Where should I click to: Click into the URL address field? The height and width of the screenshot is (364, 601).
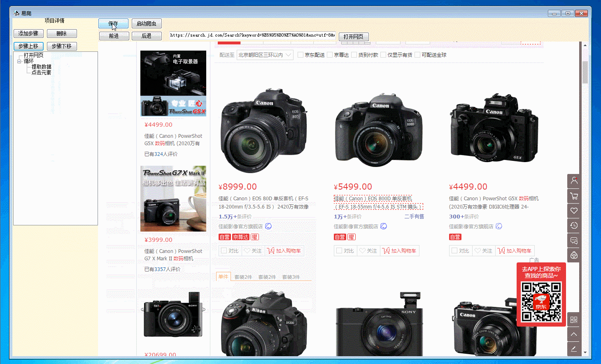(x=253, y=35)
